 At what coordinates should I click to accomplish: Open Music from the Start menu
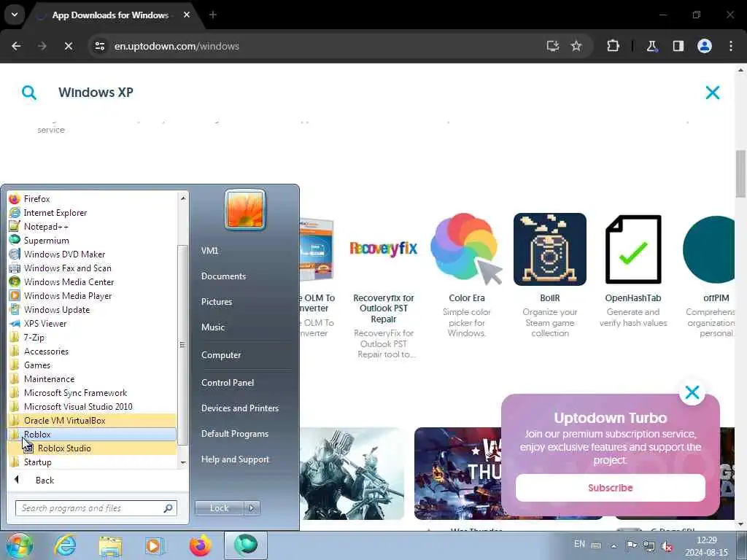(x=213, y=327)
